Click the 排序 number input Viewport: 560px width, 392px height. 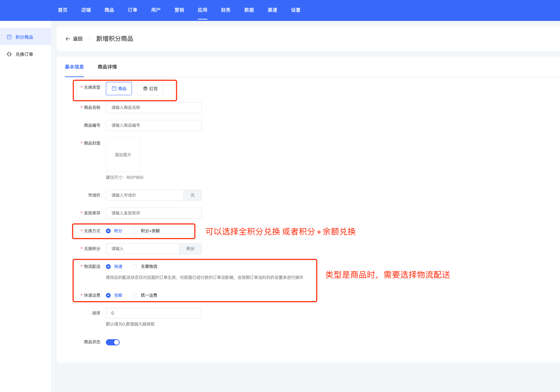(x=154, y=313)
